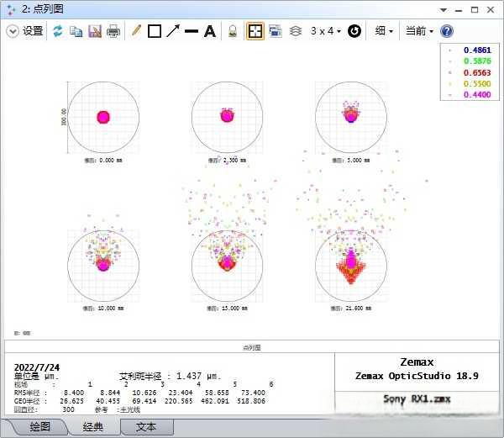Open the 当前 dropdown menu
Screen dimensions: 504x438
point(419,31)
